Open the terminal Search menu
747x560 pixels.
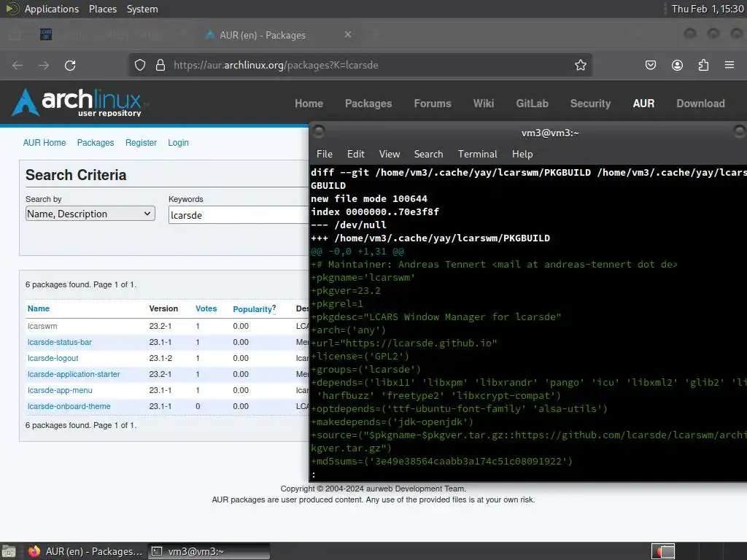click(428, 154)
